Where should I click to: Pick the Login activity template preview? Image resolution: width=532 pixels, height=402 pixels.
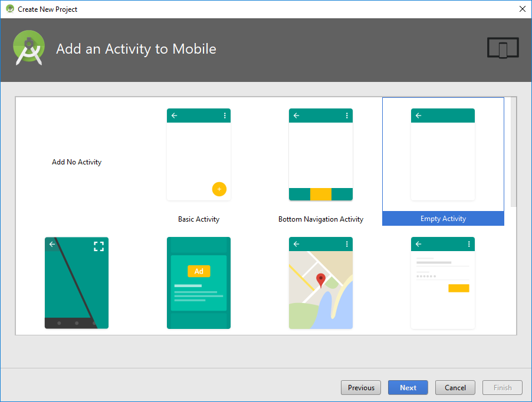click(443, 283)
